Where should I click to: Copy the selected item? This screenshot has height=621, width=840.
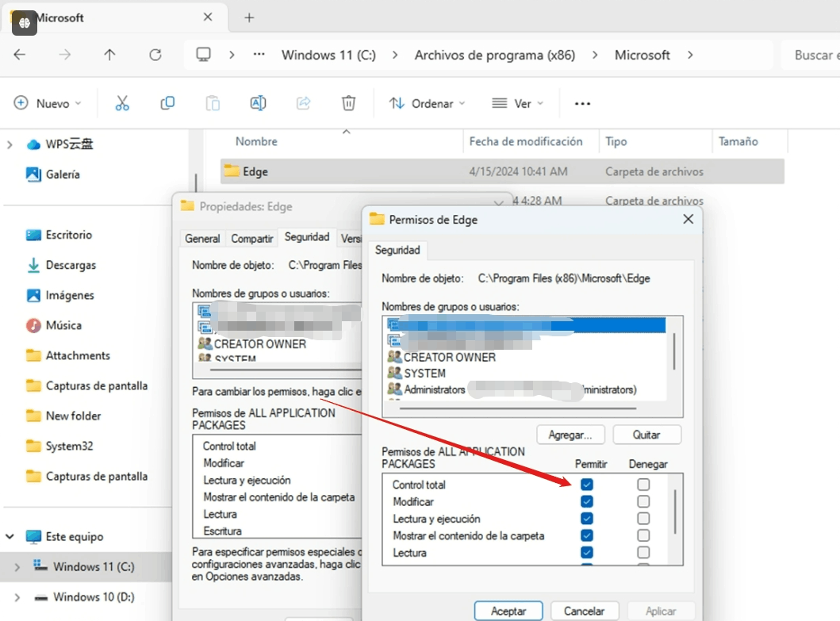pos(167,103)
